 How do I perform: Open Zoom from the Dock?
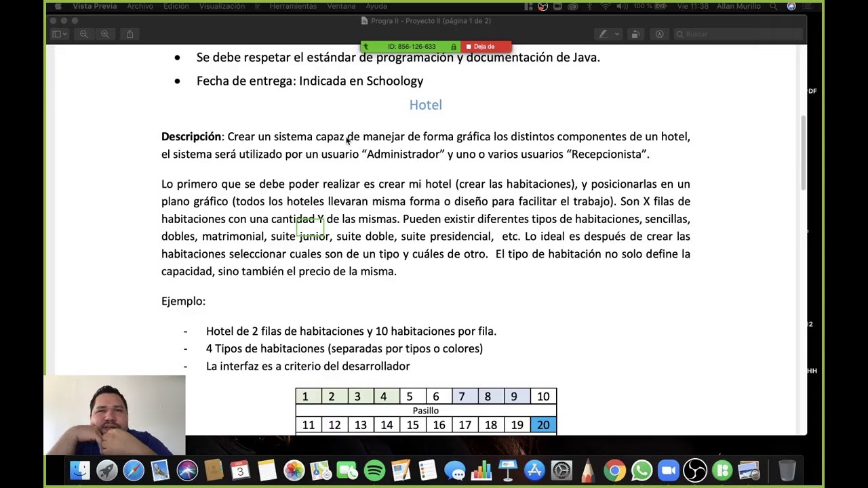coord(668,470)
